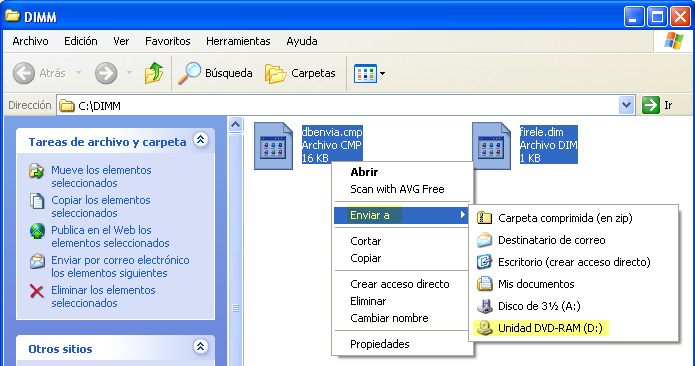The height and width of the screenshot is (366, 695).
Task: Collapse the Otros sitios panel
Action: 200,347
